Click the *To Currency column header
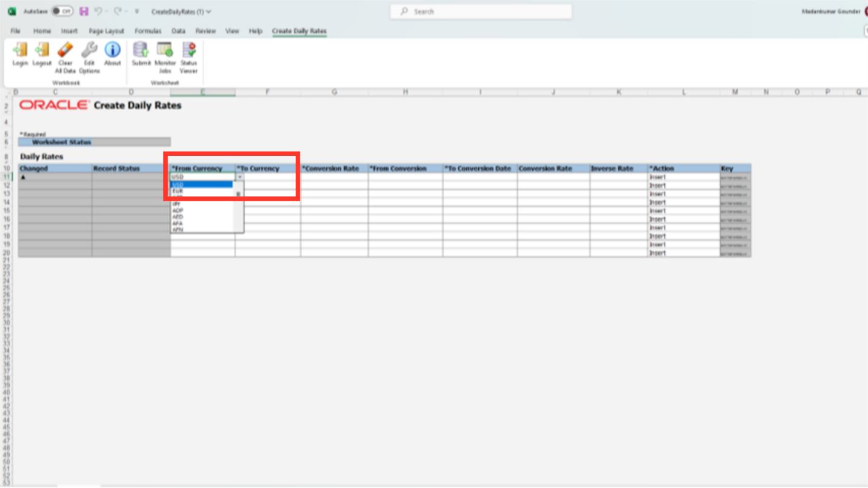The width and height of the screenshot is (868, 488). click(267, 169)
